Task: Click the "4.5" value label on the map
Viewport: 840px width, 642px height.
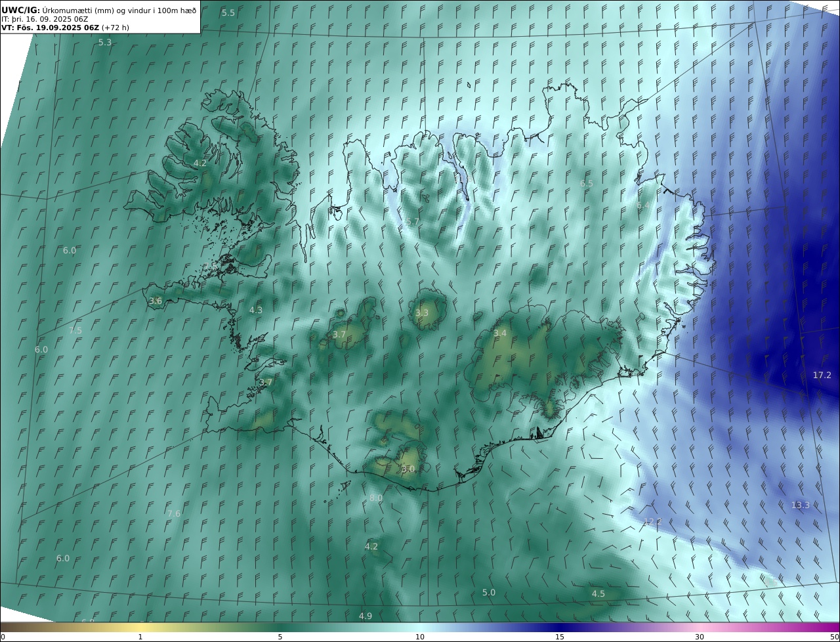Action: click(598, 594)
